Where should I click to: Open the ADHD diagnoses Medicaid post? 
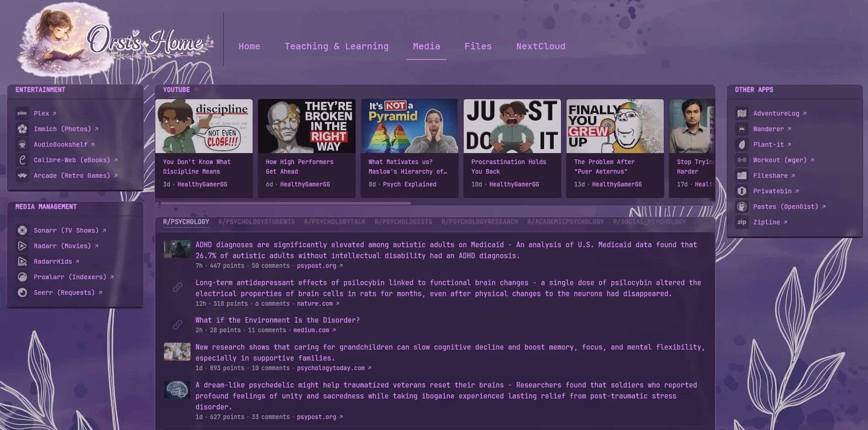click(446, 250)
